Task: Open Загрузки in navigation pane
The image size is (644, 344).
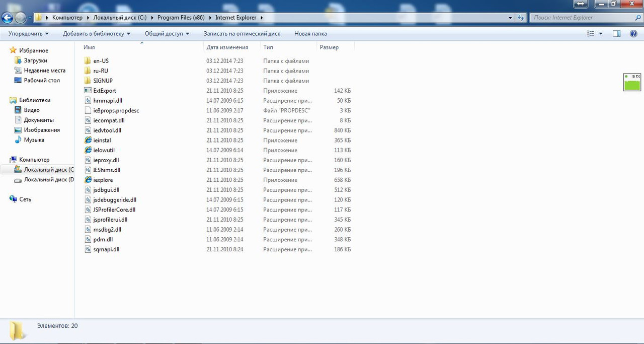Action: pos(35,60)
